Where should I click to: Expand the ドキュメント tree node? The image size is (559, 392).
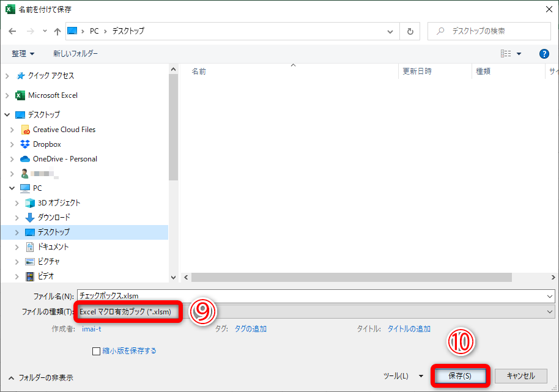17,247
